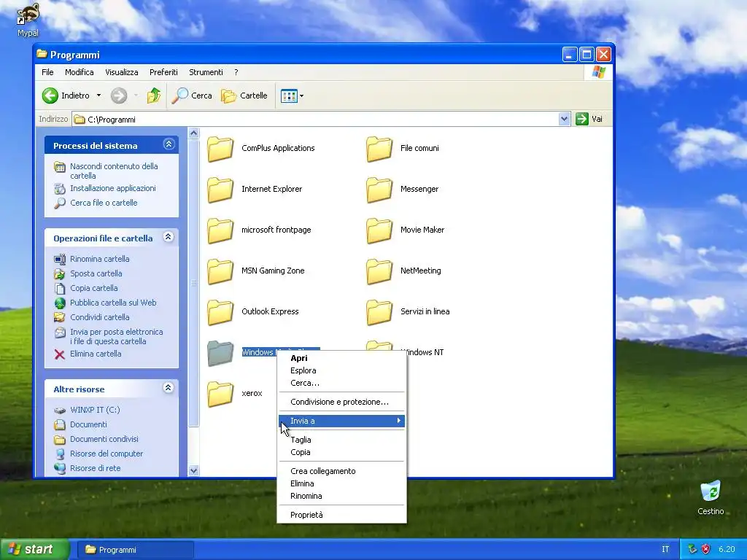Click the Indietro back arrow icon

(x=50, y=96)
